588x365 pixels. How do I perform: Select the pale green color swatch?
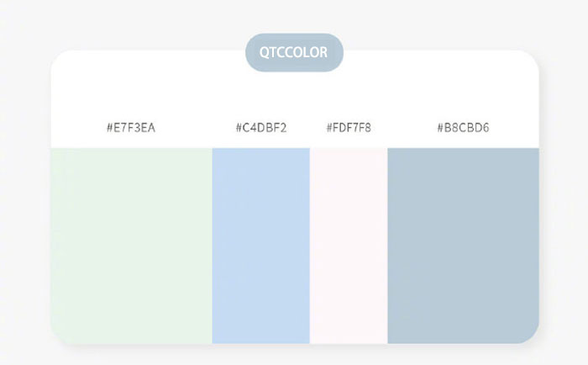(131, 245)
